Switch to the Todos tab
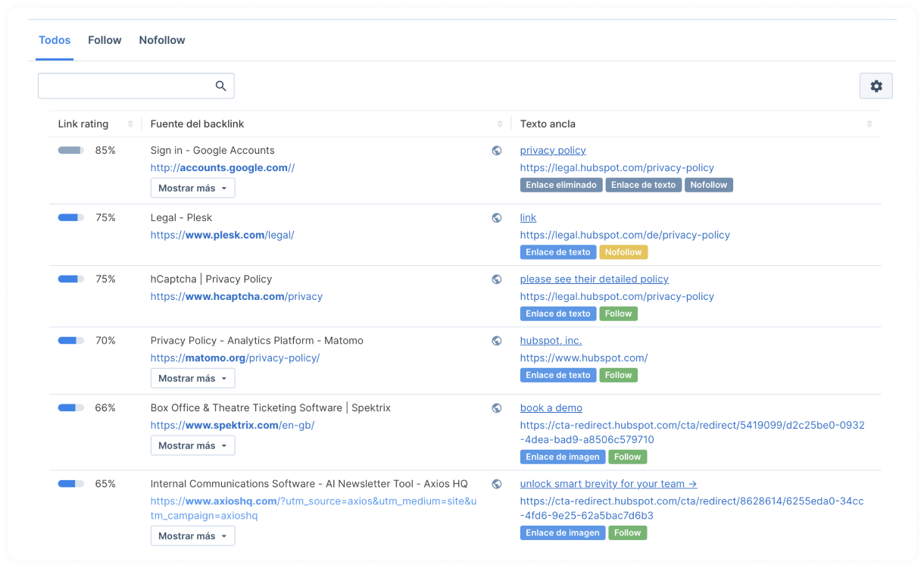The image size is (924, 568). (x=55, y=40)
